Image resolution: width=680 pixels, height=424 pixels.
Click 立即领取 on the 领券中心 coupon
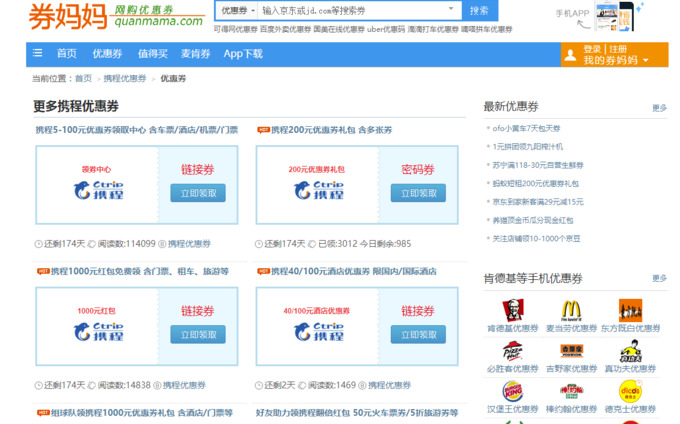(x=198, y=193)
